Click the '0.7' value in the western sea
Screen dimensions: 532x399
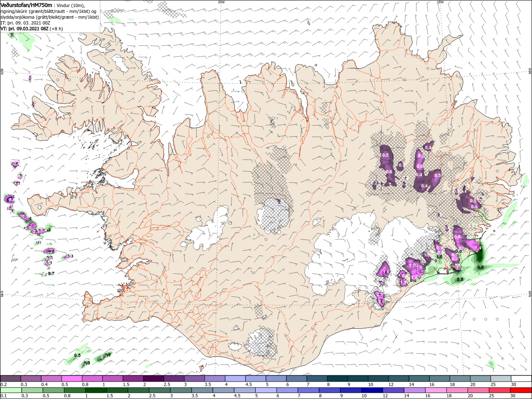(51, 273)
